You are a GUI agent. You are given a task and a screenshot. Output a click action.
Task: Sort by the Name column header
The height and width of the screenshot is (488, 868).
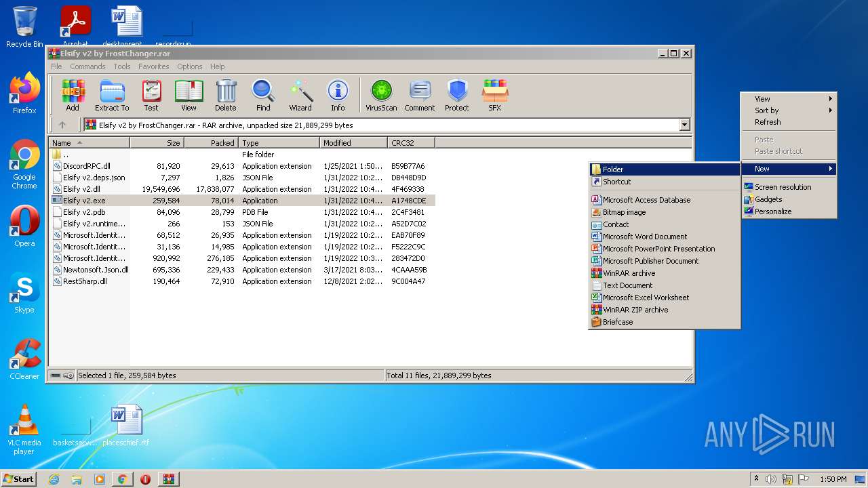point(90,143)
